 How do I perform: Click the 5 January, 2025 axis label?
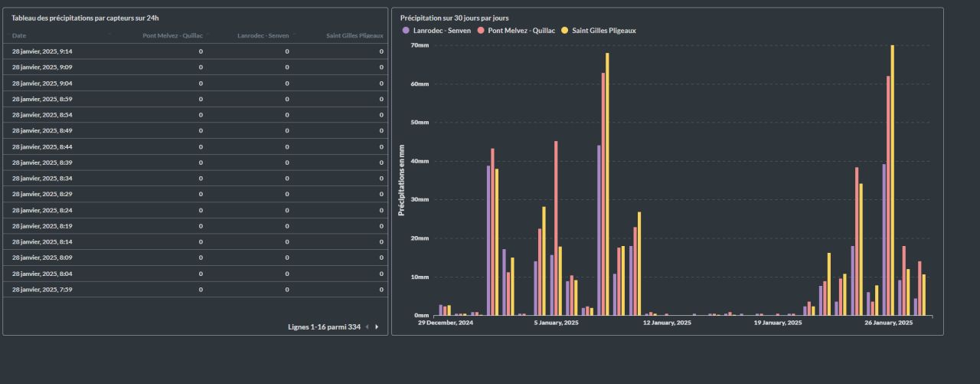pos(556,323)
